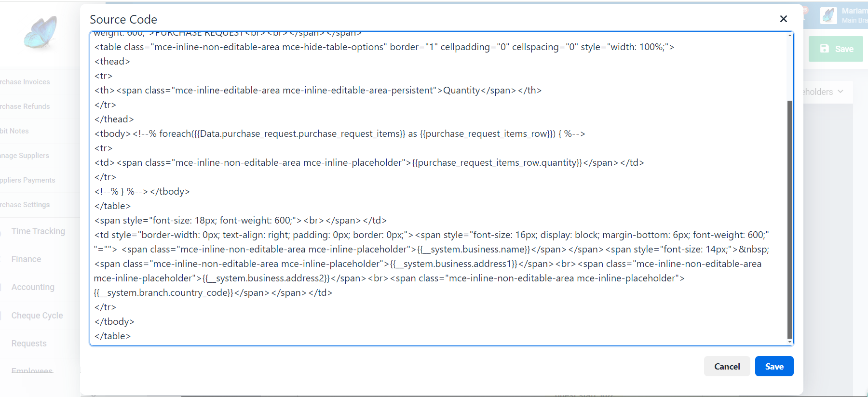Expand the Placeholders dropdown chevron
The height and width of the screenshot is (397, 868).
click(841, 92)
